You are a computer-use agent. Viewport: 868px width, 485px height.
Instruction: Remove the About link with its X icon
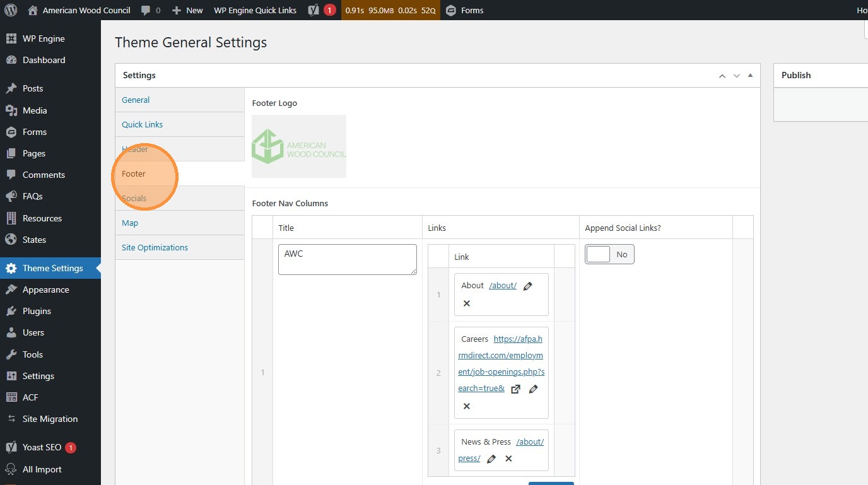[467, 303]
